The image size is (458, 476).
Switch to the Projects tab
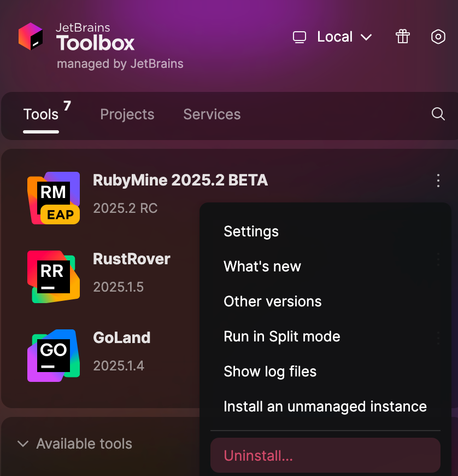pyautogui.click(x=127, y=114)
